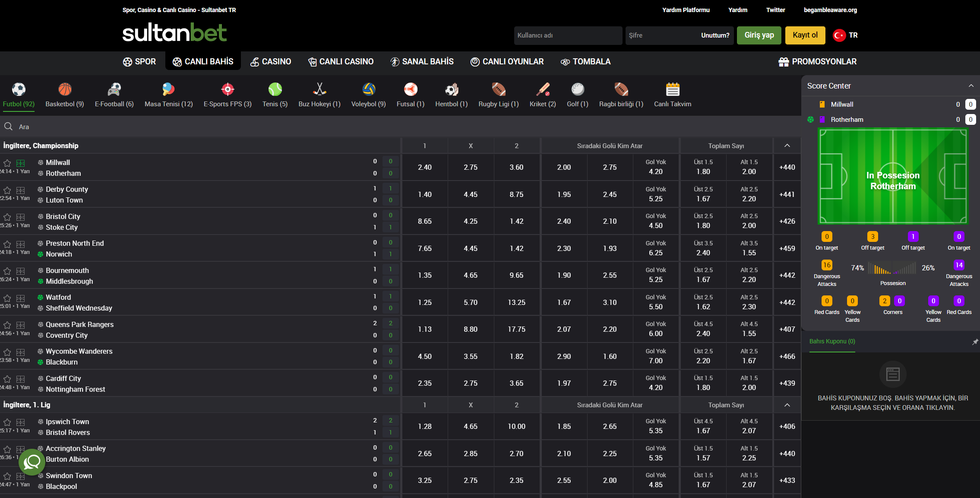Viewport: 980px width, 498px height.
Task: Expand +441 markets for Derby County match
Action: point(787,194)
